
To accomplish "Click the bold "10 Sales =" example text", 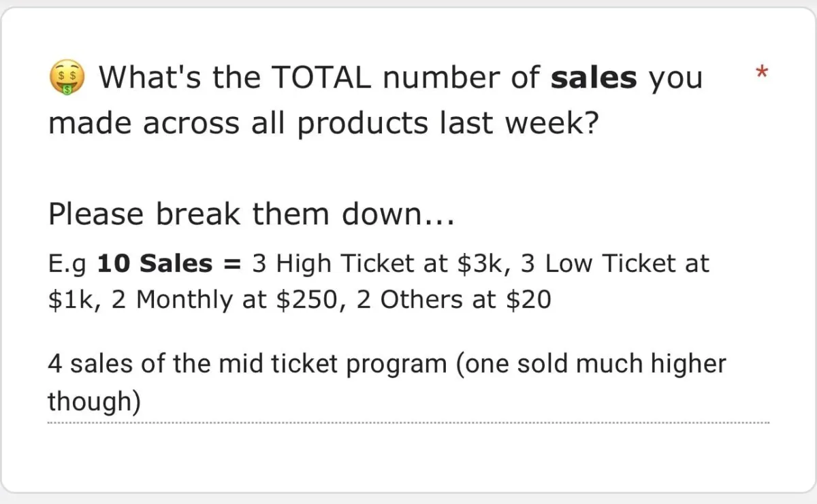I will (170, 264).
